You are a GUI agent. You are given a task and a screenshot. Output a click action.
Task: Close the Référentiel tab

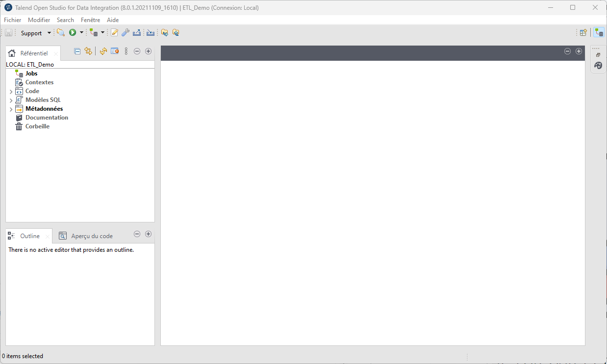pyautogui.click(x=55, y=54)
